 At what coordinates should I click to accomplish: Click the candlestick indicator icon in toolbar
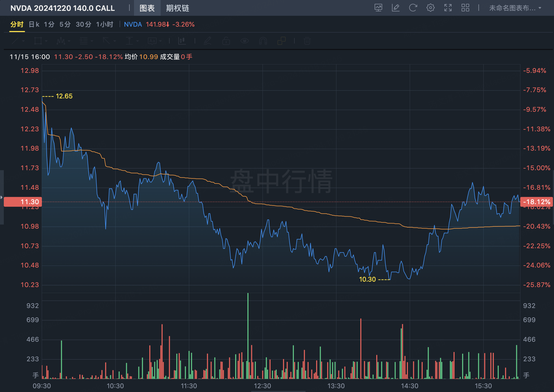(x=182, y=41)
